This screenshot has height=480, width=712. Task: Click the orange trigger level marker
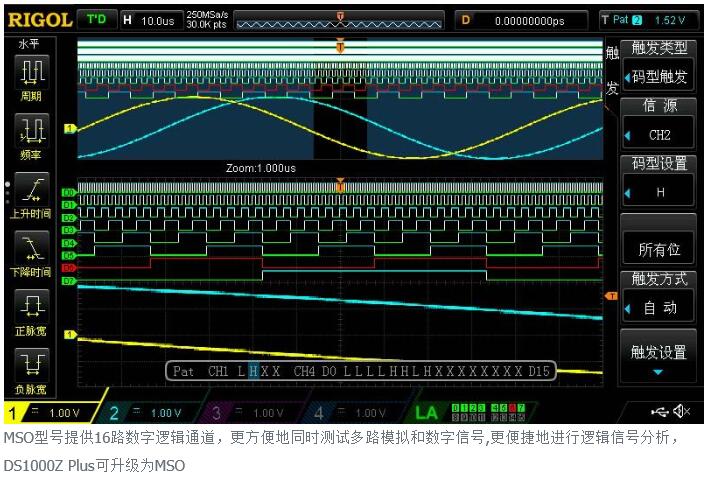610,296
